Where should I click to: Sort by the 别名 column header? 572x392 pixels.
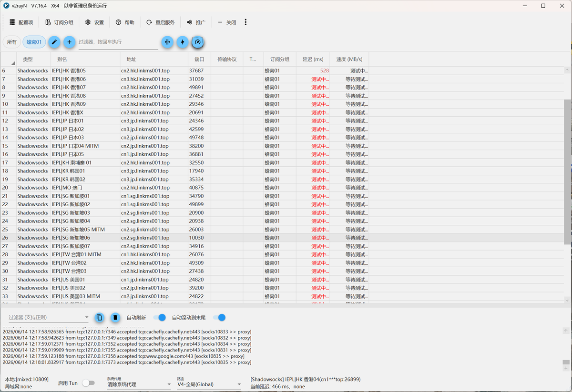[85, 60]
